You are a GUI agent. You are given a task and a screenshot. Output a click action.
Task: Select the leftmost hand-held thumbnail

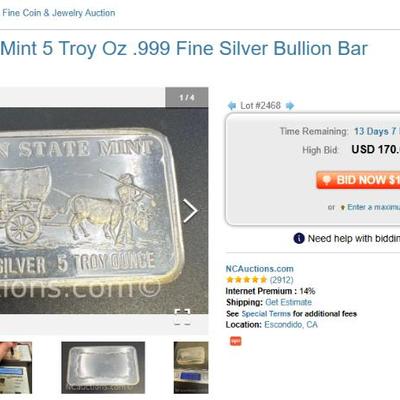tap(16, 367)
